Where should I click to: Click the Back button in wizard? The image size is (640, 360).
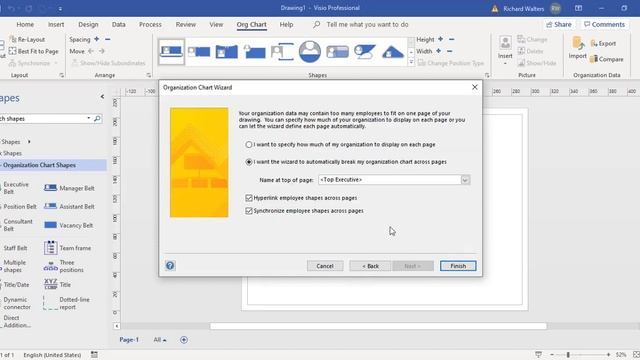point(370,266)
